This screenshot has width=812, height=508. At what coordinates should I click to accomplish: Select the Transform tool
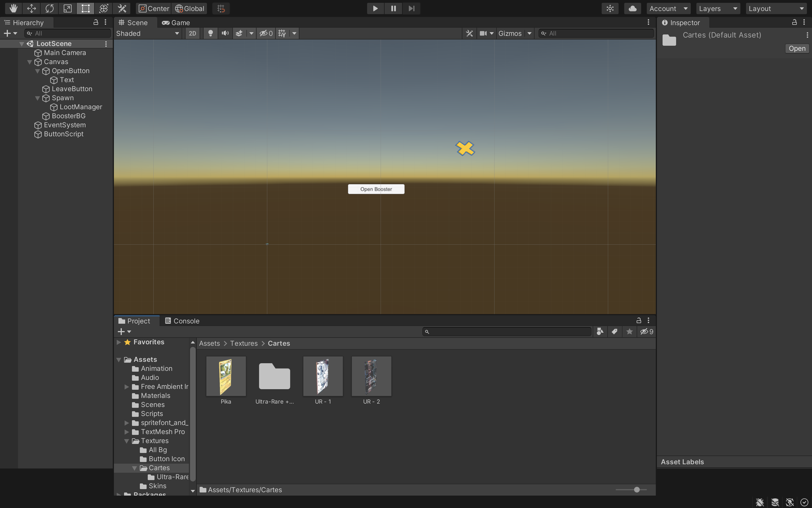coord(104,8)
